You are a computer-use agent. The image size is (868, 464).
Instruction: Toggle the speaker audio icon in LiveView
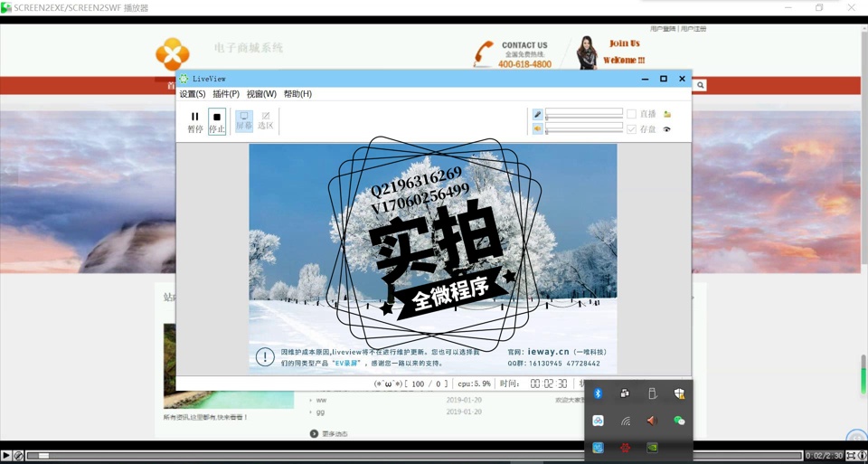(537, 129)
